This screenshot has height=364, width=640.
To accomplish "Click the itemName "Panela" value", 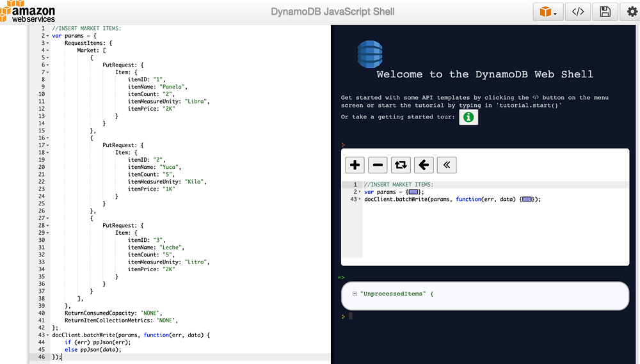I will pyautogui.click(x=173, y=87).
